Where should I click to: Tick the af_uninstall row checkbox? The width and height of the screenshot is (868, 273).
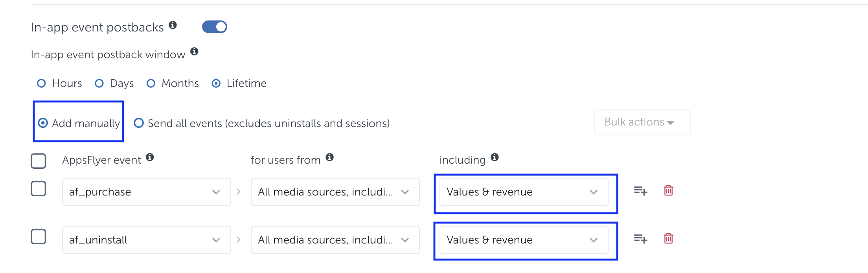tap(39, 237)
